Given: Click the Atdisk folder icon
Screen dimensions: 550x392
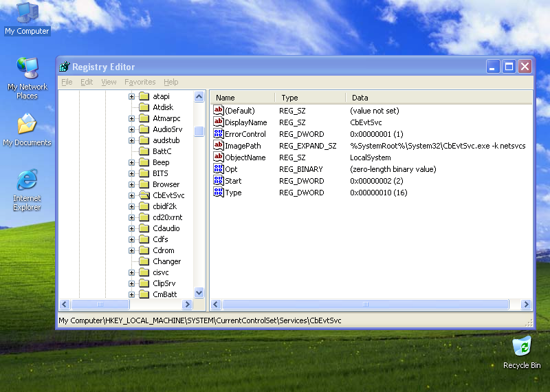Looking at the screenshot, I should point(144,107).
